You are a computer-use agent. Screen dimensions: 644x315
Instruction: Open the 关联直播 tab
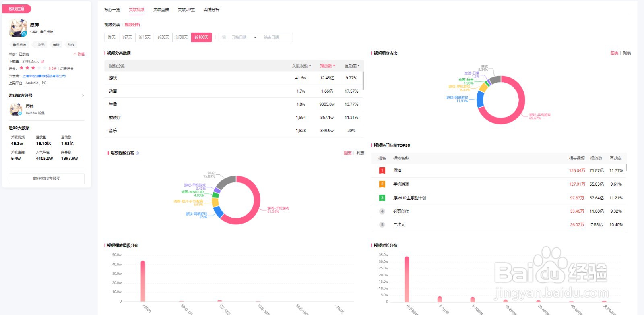[161, 10]
